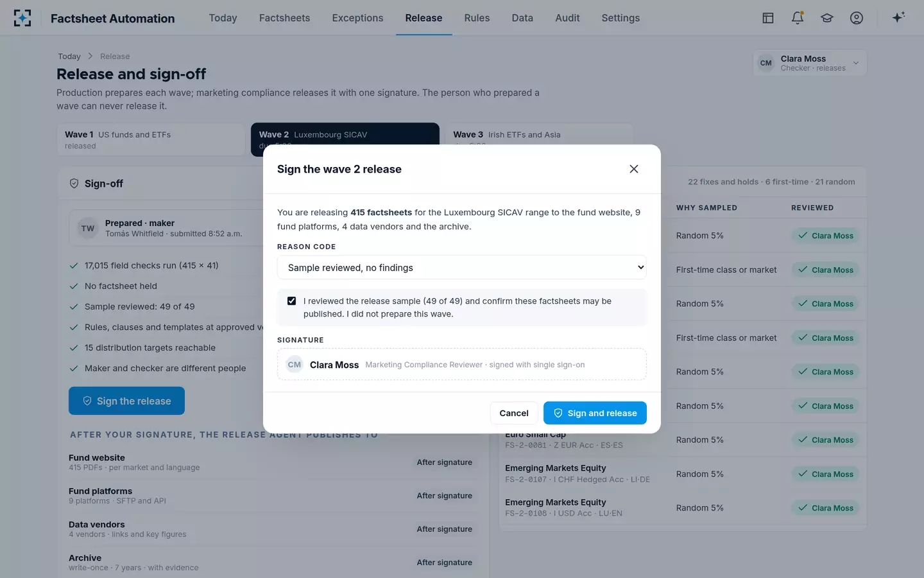Click Archive After signature status
Image resolution: width=924 pixels, height=578 pixels.
point(445,563)
